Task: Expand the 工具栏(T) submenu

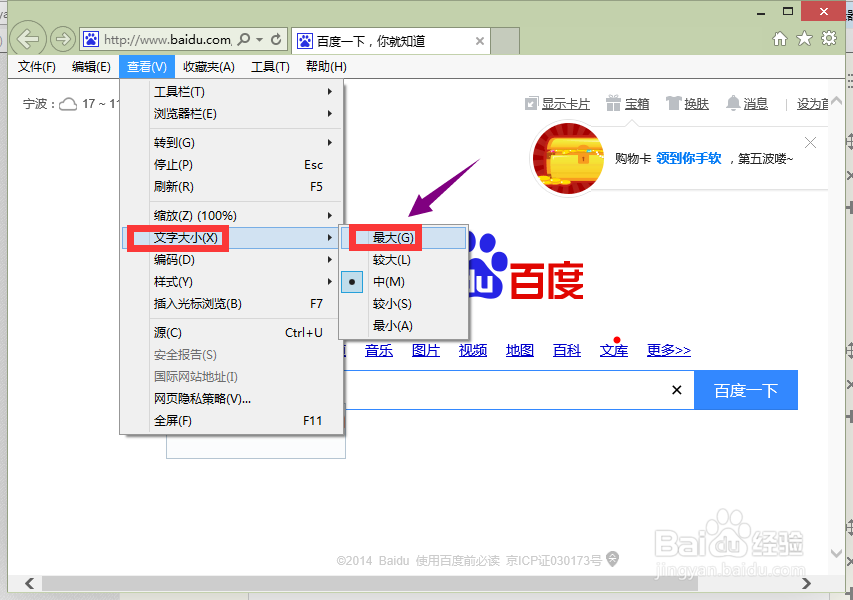Action: [x=232, y=92]
